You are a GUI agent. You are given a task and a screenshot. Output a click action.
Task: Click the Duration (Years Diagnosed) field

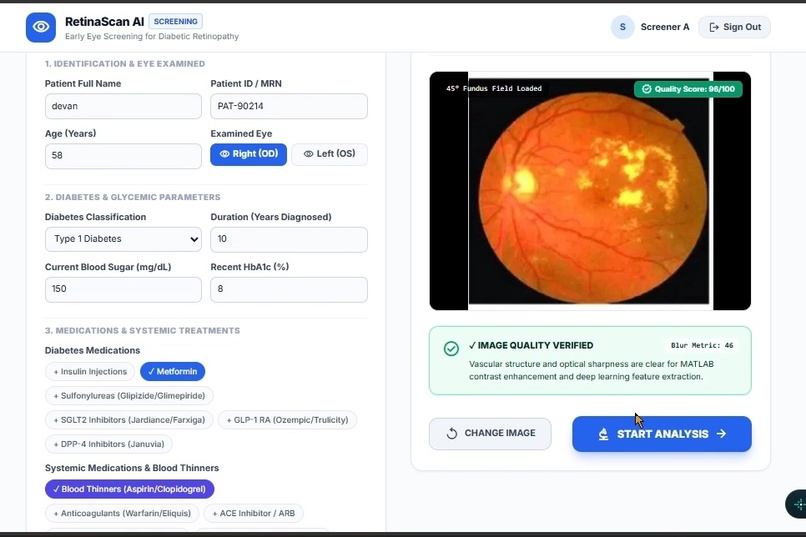click(x=289, y=239)
